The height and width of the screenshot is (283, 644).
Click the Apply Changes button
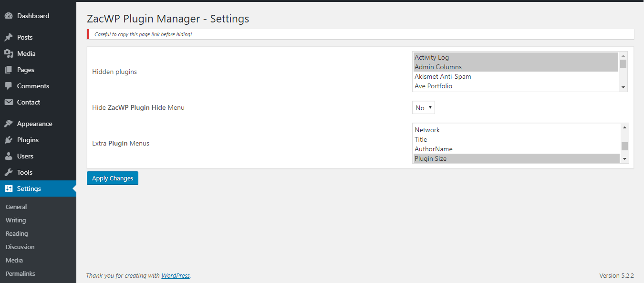(113, 178)
